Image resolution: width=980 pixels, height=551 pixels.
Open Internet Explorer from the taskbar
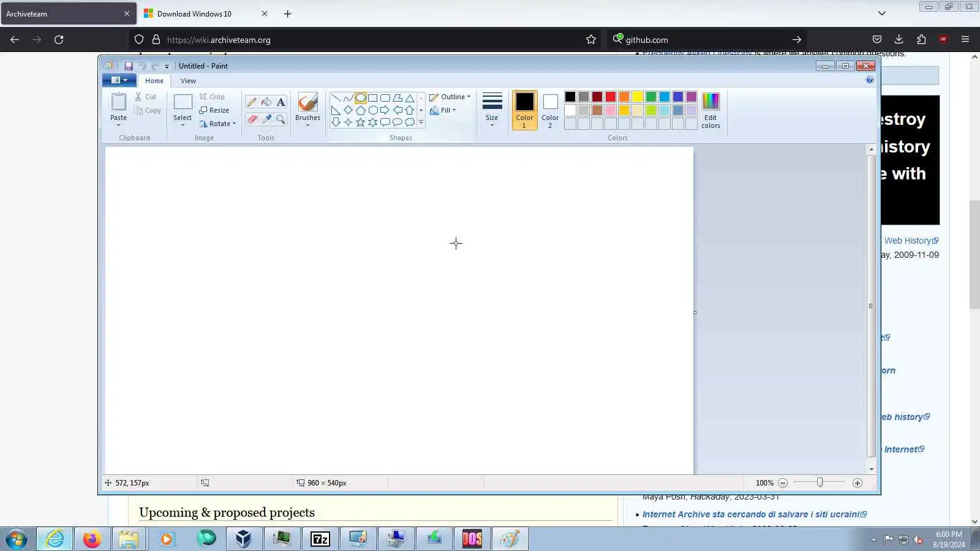pos(55,539)
